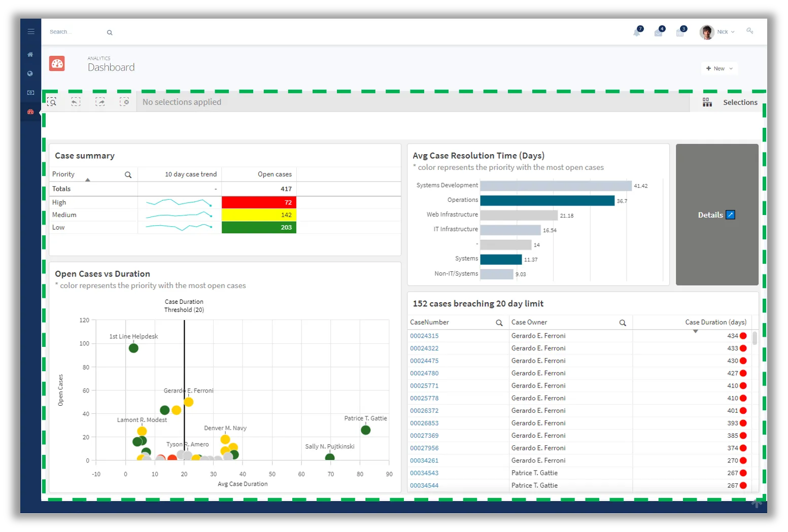This screenshot has width=788, height=532.
Task: Open the calendar icon showing 3 events
Action: click(x=681, y=31)
